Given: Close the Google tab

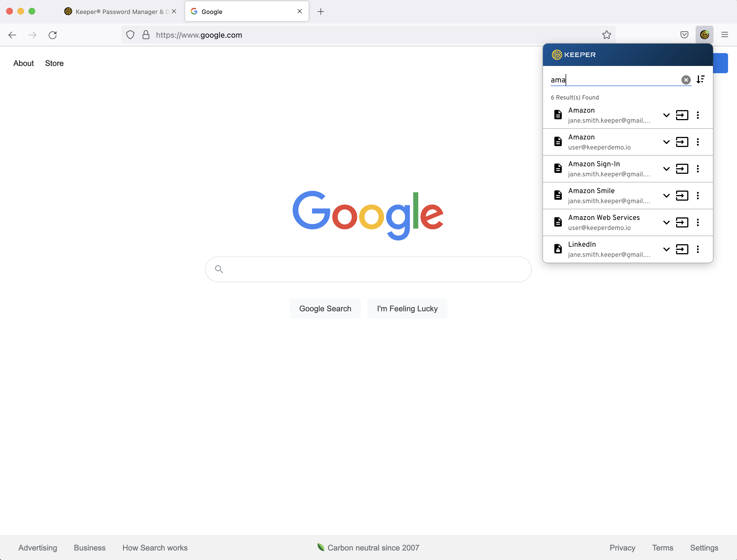Looking at the screenshot, I should pos(299,11).
